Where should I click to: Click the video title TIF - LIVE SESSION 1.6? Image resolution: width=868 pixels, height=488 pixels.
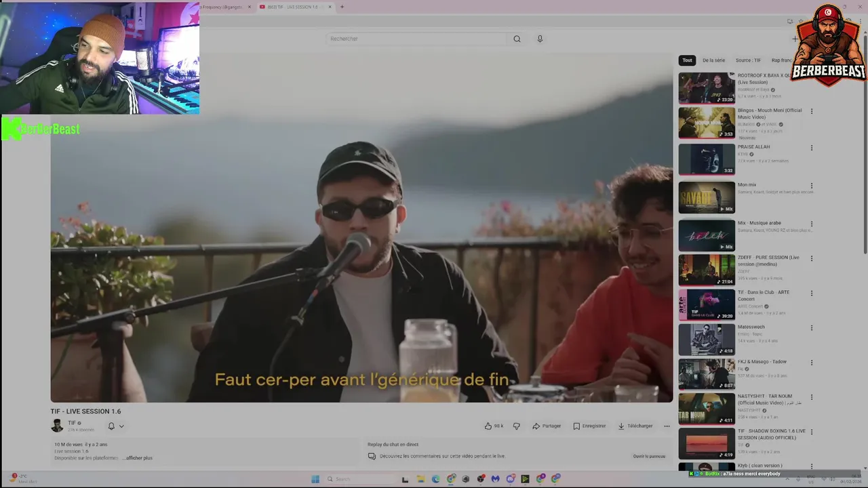[x=85, y=411]
